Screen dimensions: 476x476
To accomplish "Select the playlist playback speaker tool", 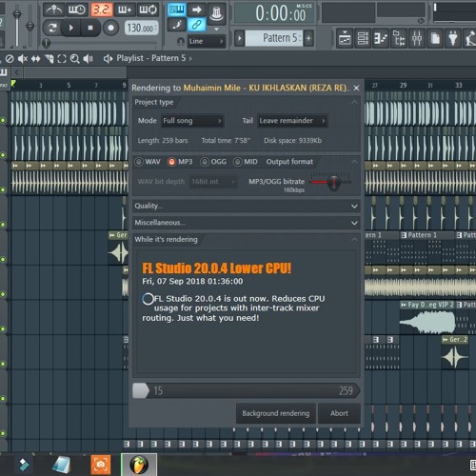I will [88, 59].
